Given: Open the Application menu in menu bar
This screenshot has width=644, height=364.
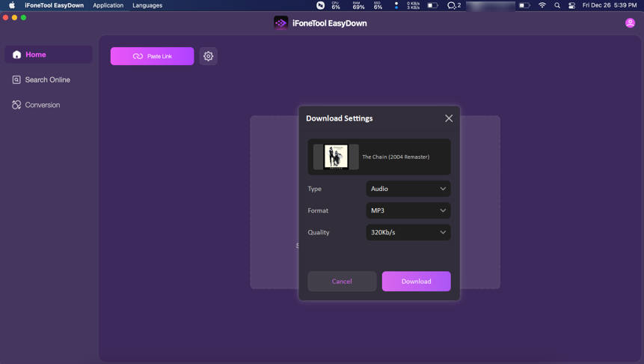Looking at the screenshot, I should (108, 5).
